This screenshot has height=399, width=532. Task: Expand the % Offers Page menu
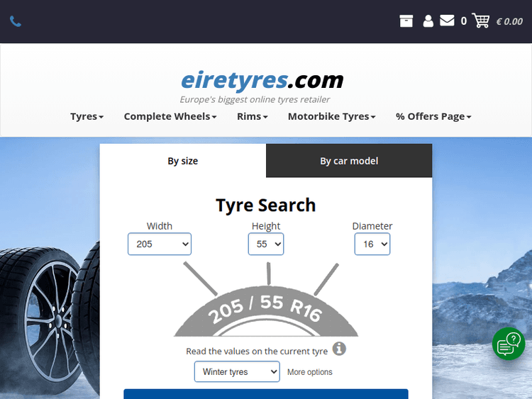click(x=433, y=117)
